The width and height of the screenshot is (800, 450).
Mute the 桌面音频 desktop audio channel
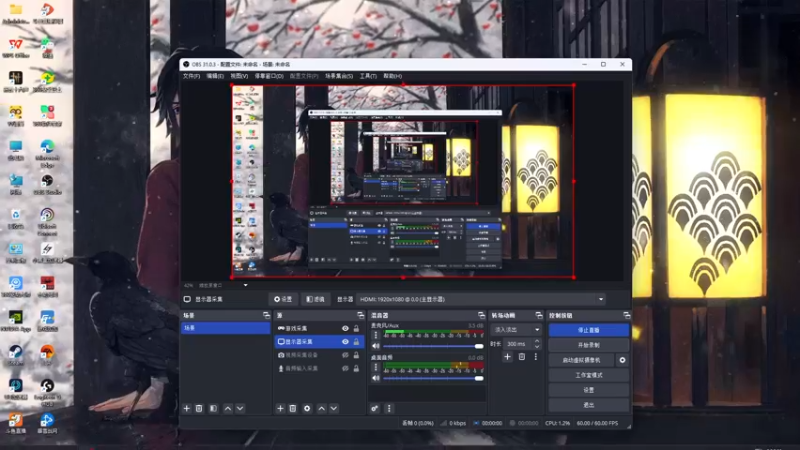(376, 379)
